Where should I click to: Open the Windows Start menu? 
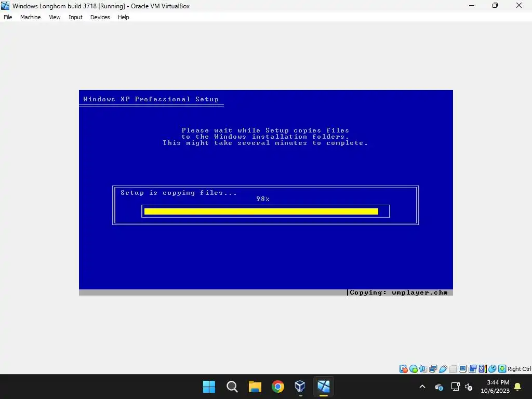209,387
